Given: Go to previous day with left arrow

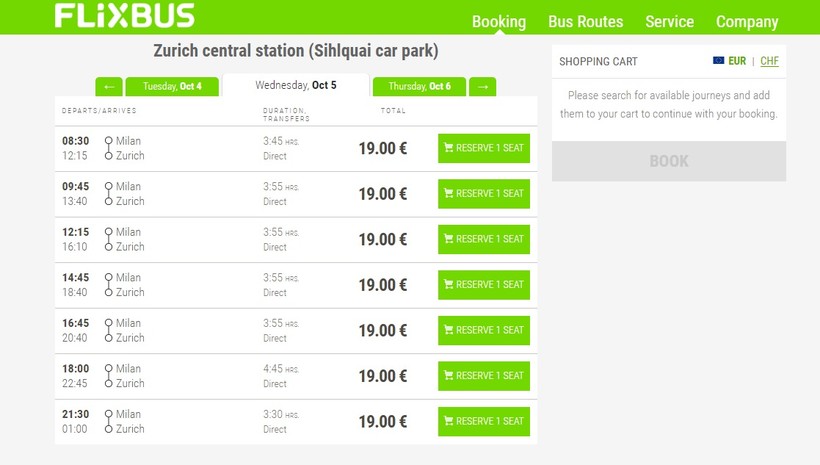Looking at the screenshot, I should click(x=109, y=87).
